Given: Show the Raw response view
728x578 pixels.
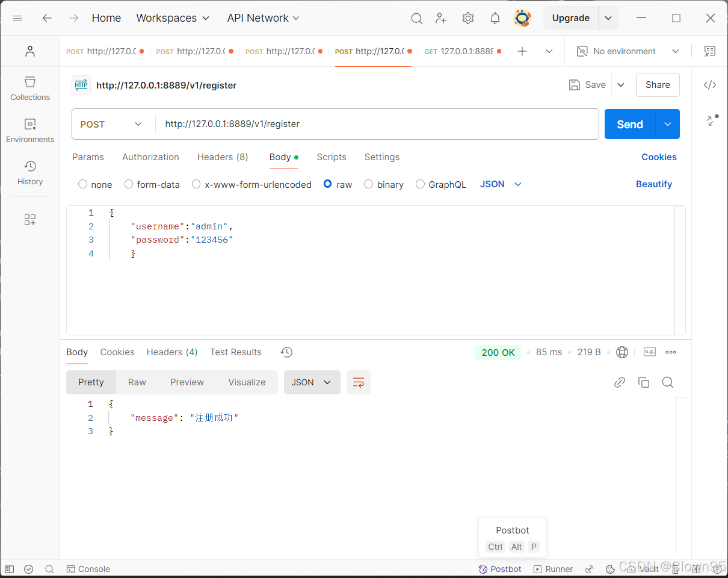Looking at the screenshot, I should tap(137, 382).
